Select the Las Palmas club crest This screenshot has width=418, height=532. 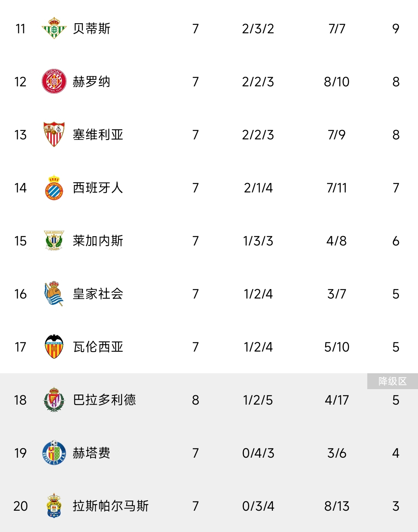(x=54, y=506)
